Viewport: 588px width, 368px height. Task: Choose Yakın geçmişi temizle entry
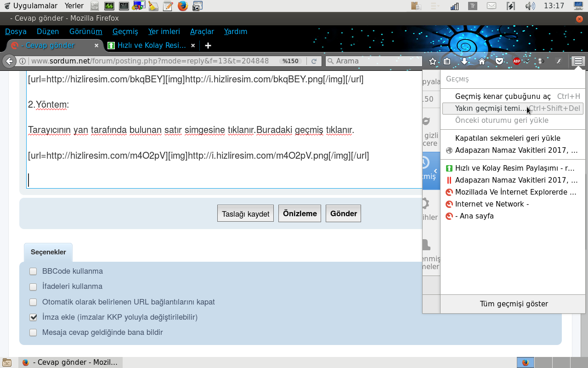(x=513, y=108)
